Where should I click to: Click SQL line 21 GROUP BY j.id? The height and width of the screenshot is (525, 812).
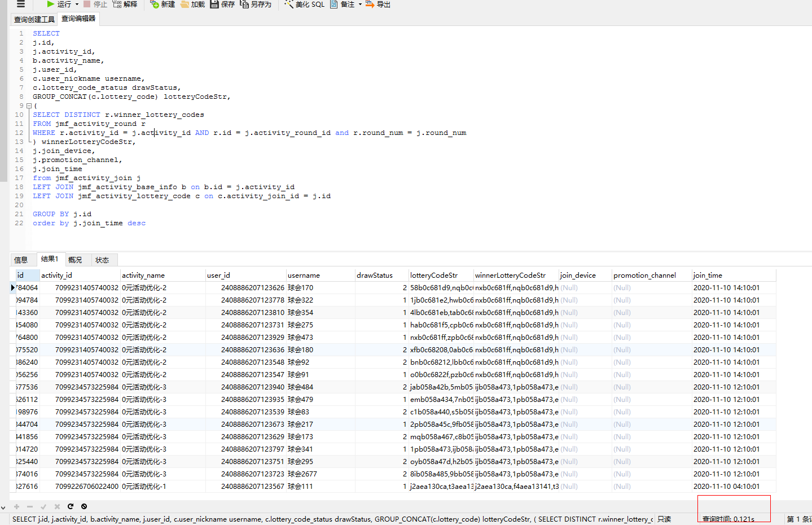(62, 214)
